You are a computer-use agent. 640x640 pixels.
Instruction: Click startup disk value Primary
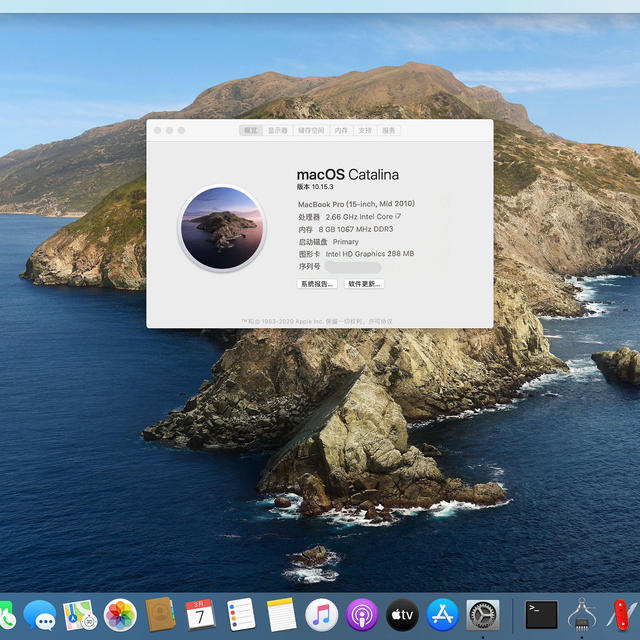click(x=346, y=242)
